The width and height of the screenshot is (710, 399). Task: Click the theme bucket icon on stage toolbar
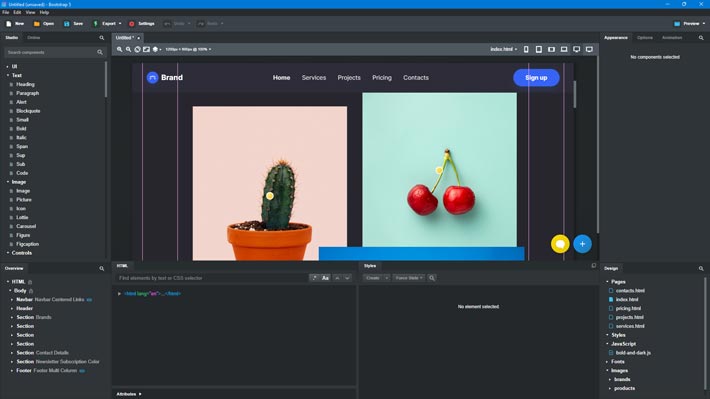click(x=155, y=49)
